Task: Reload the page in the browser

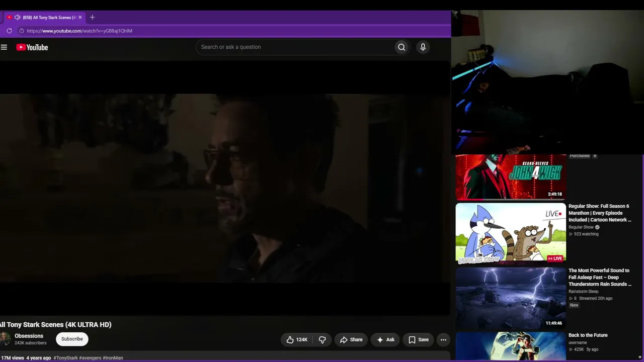Action: [9, 31]
